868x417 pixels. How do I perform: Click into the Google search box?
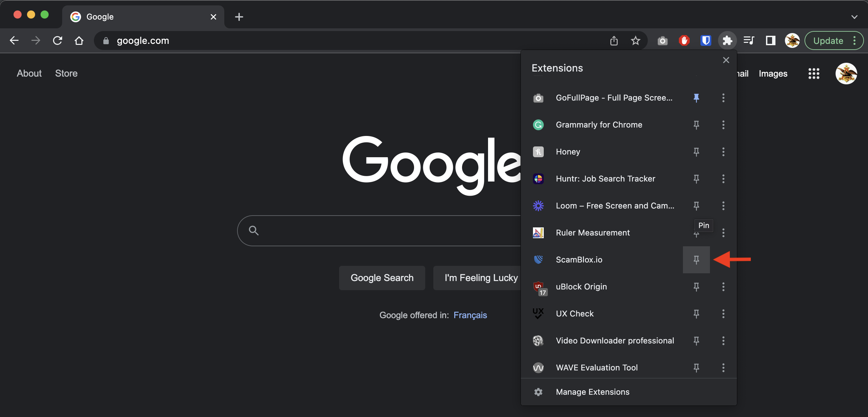pyautogui.click(x=379, y=231)
